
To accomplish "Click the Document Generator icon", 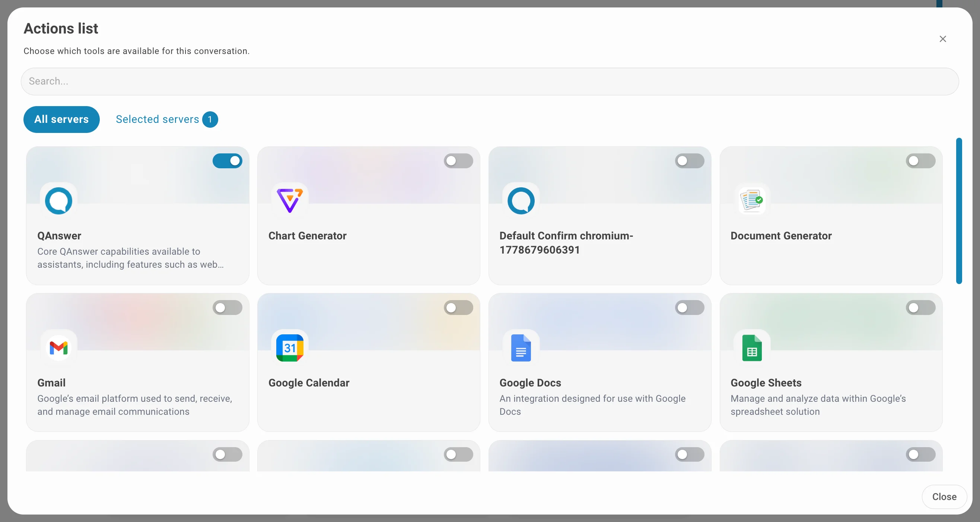I will (752, 201).
